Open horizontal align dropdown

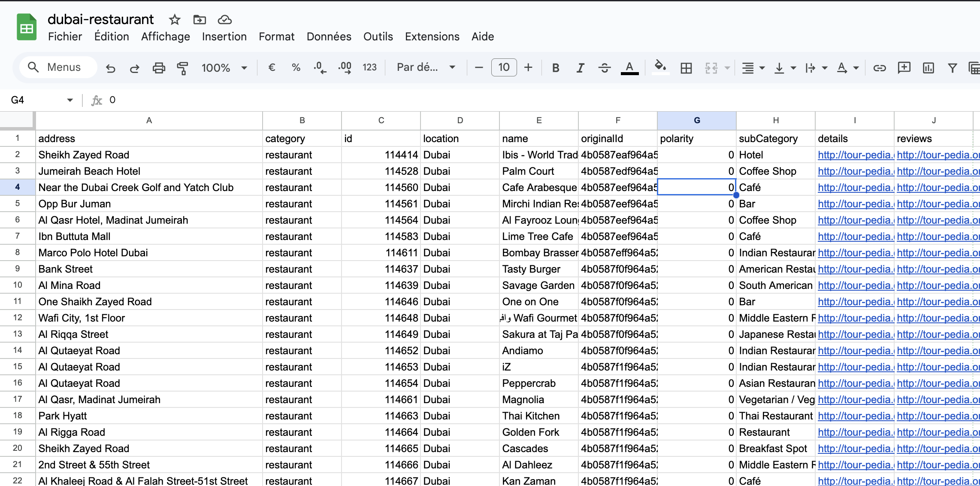pos(753,68)
